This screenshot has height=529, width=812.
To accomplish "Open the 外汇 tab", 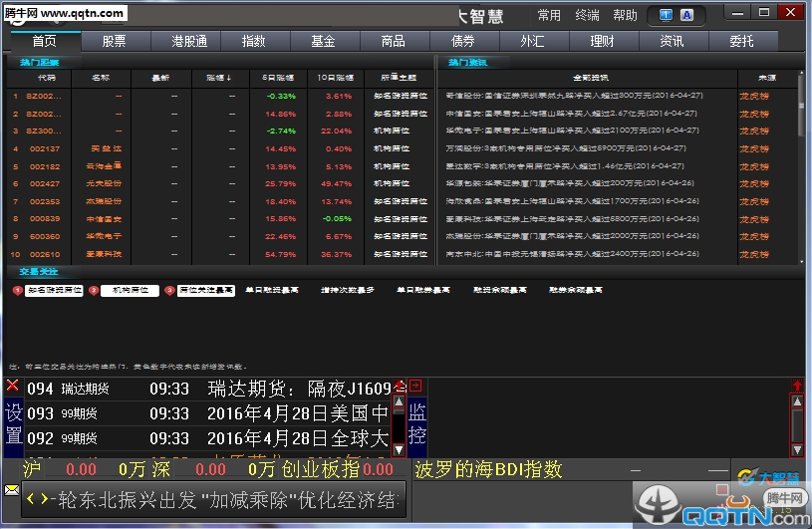I will [532, 41].
